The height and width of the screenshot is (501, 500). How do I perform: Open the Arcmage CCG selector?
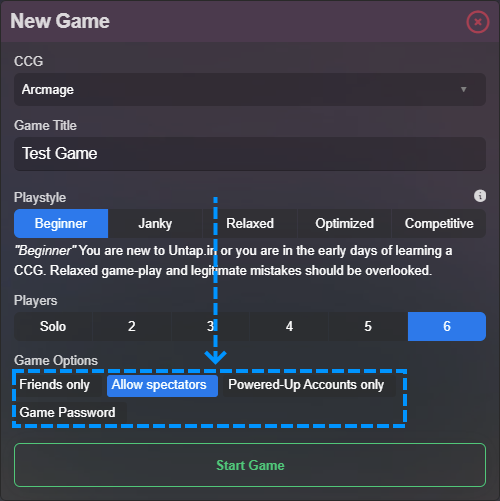(x=250, y=89)
